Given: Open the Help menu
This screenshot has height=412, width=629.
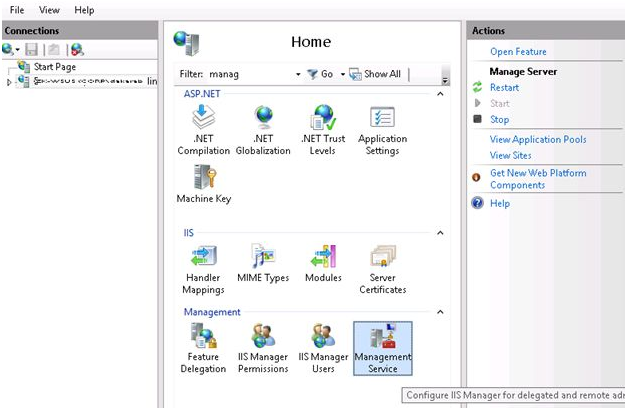Looking at the screenshot, I should point(84,10).
